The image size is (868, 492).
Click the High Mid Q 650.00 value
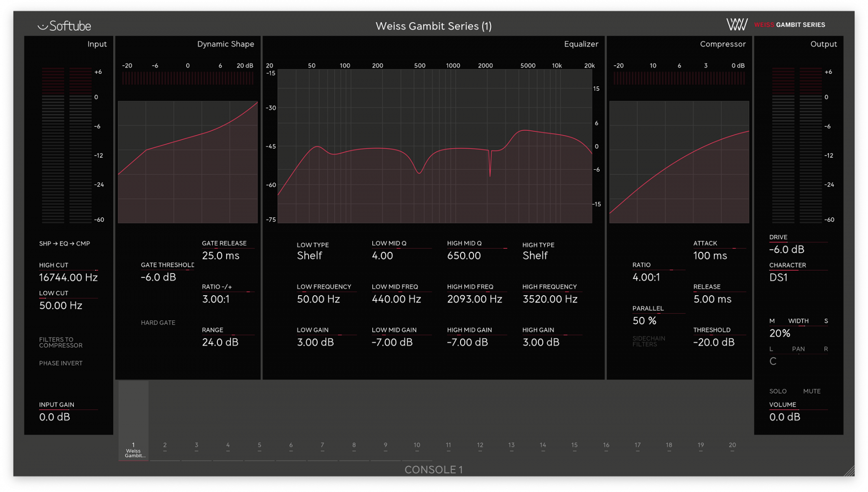click(x=464, y=256)
